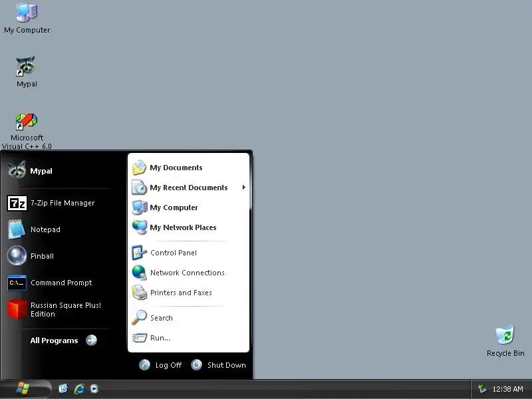Click the Network Connections globe icon
This screenshot has width=532, height=399.
click(x=139, y=273)
